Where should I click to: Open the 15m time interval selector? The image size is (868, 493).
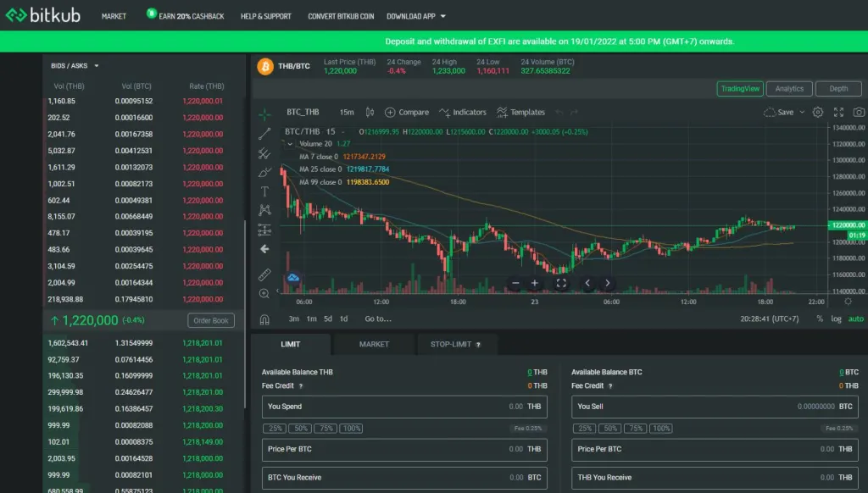(x=347, y=113)
